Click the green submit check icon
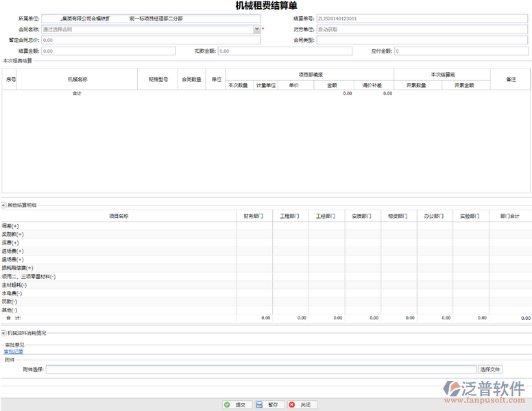The image size is (532, 411). tap(227, 405)
